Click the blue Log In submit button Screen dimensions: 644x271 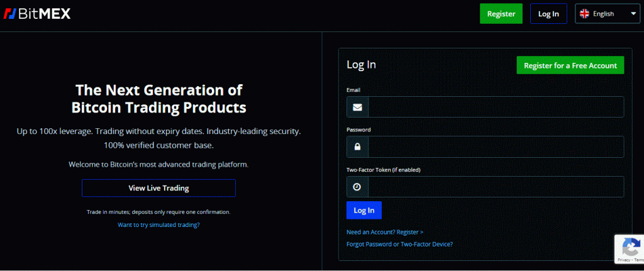[364, 210]
